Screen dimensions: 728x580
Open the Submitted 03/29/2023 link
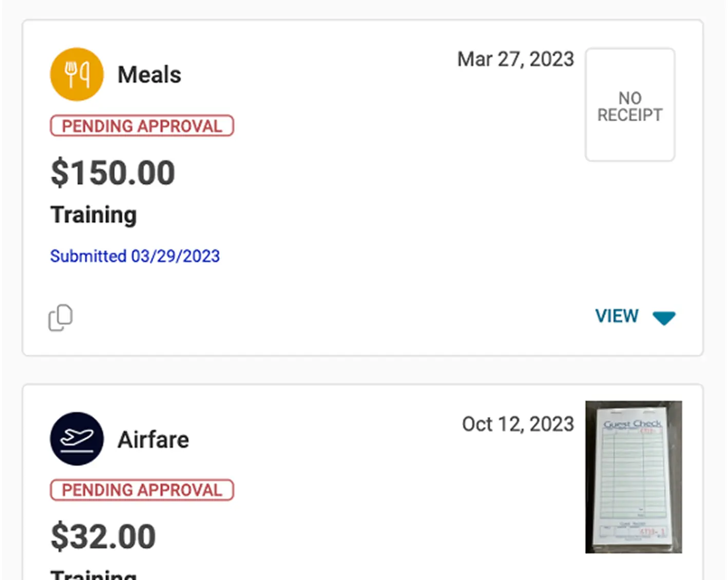(x=135, y=256)
